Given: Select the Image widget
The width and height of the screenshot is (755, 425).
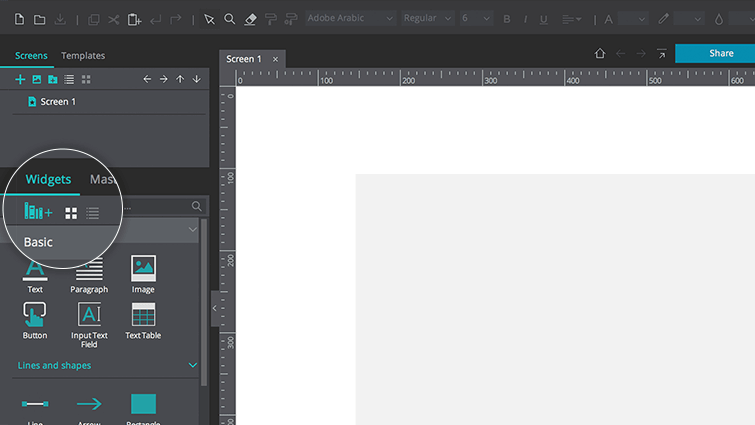Looking at the screenshot, I should [143, 274].
